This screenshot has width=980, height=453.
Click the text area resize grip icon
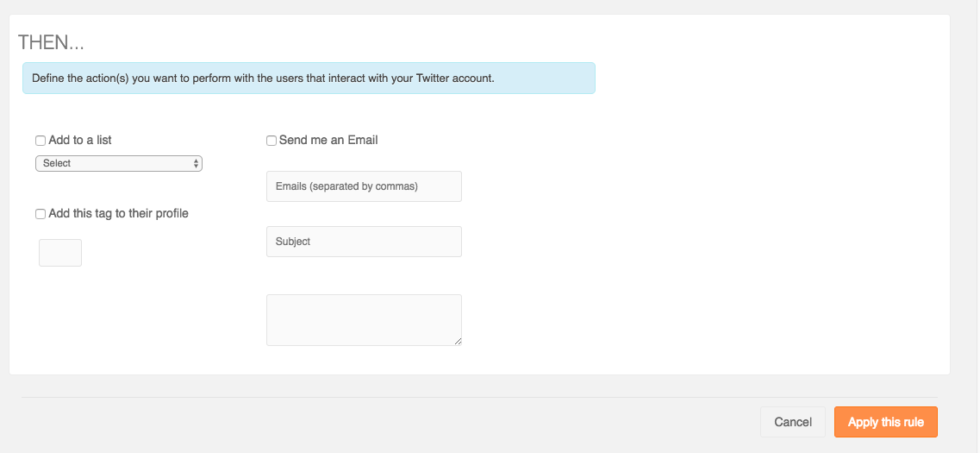(459, 342)
